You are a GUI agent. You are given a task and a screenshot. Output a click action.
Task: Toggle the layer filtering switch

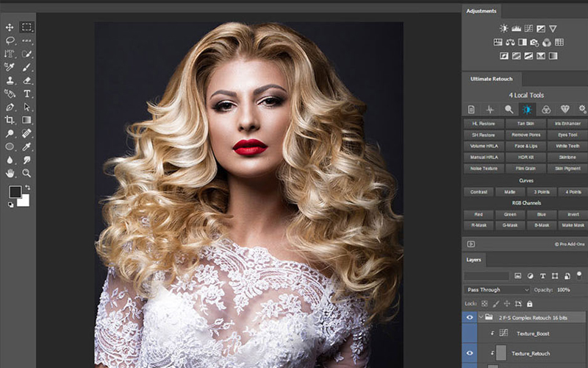coord(579,275)
